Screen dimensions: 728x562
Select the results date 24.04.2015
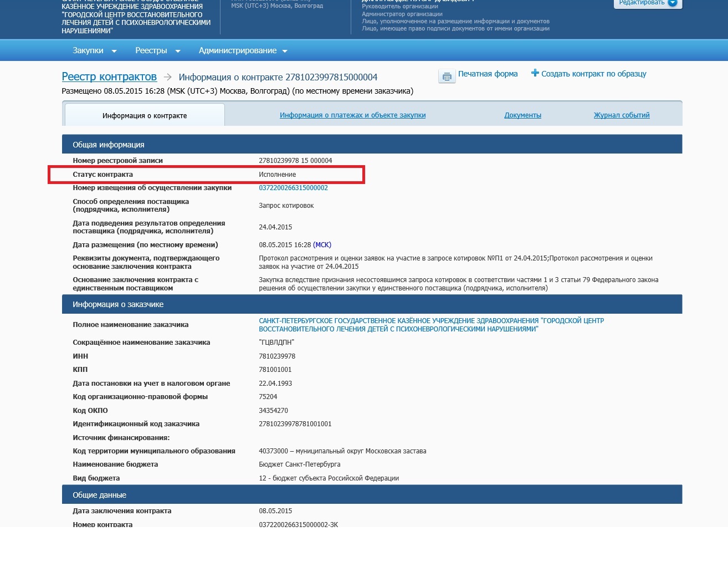click(x=275, y=227)
